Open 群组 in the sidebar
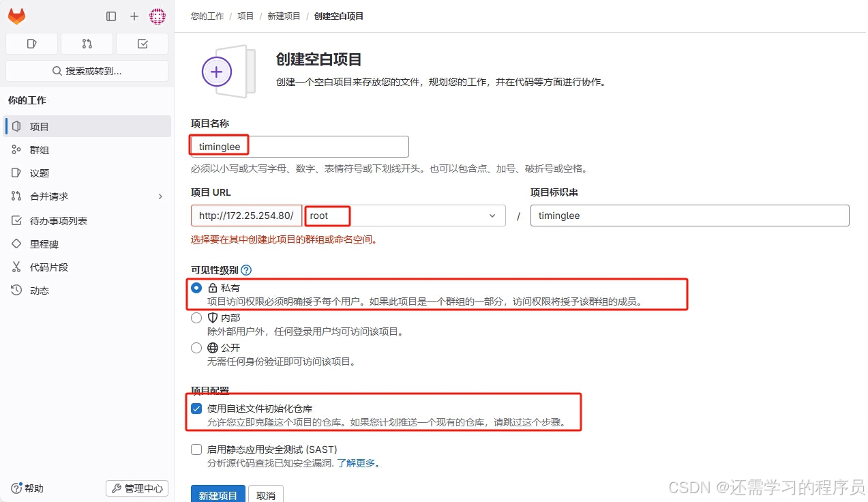Viewport: 868px width, 502px height. click(x=88, y=150)
